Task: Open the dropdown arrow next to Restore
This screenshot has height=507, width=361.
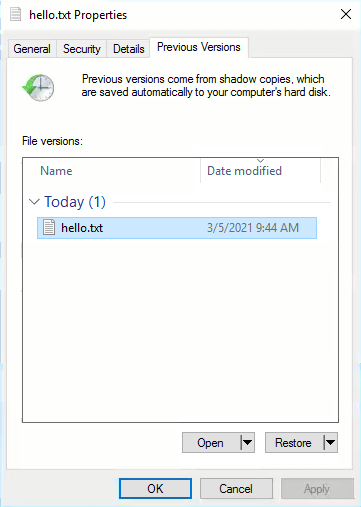Action: [x=330, y=443]
